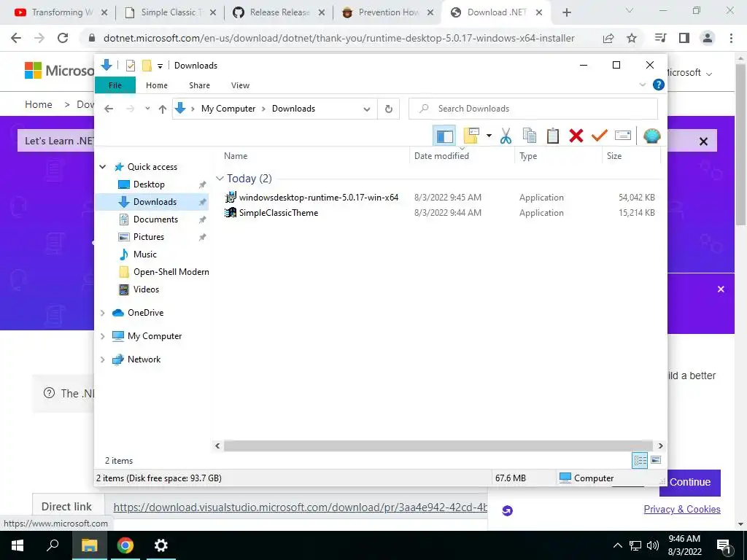Switch to the YouTube Transforming W tab
The image size is (747, 560).
61,12
